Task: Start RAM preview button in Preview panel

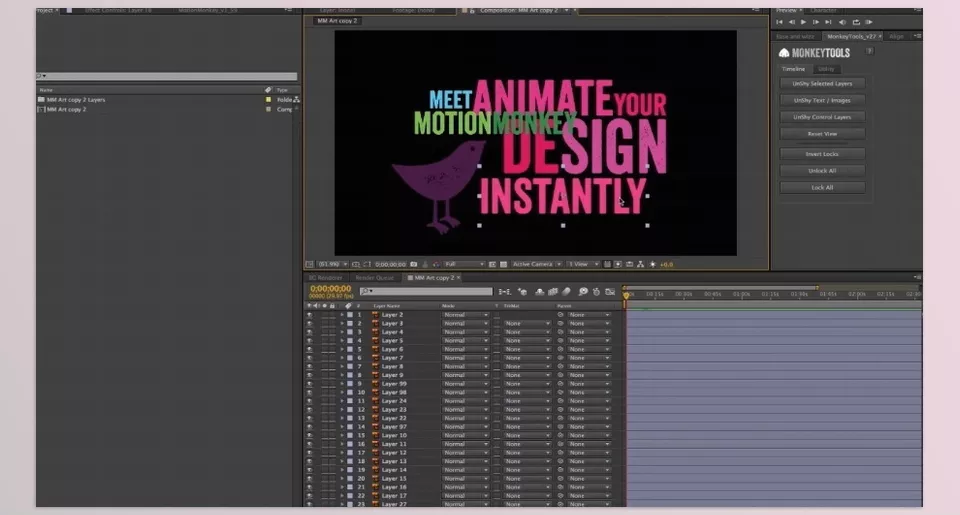Action: pos(869,22)
